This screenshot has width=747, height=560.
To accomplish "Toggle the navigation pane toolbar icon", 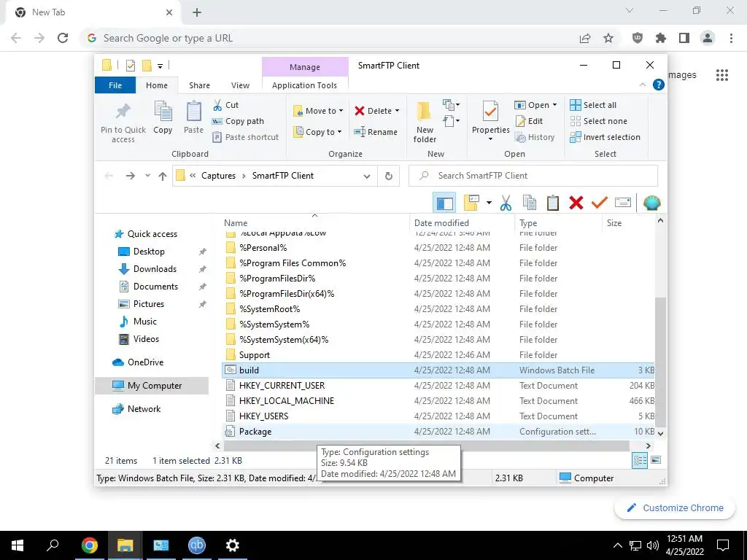I will (x=444, y=203).
